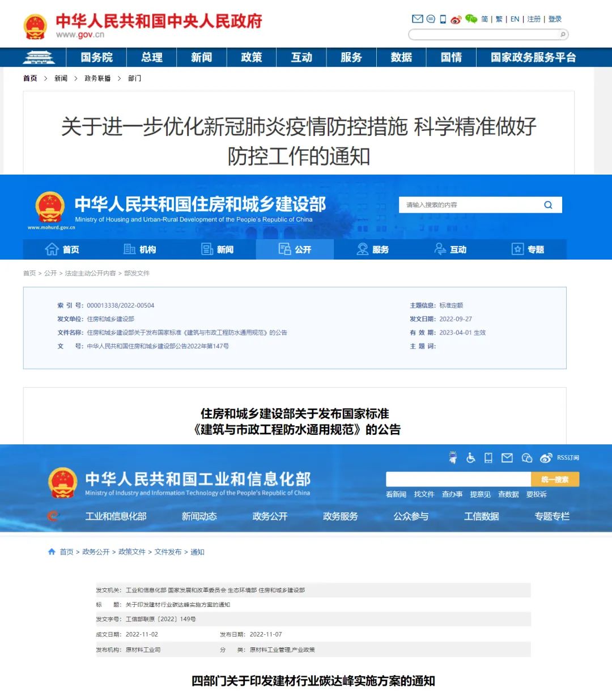Select 新闻动态 in the MIIT nav bar
Image resolution: width=612 pixels, height=700 pixels.
(199, 516)
